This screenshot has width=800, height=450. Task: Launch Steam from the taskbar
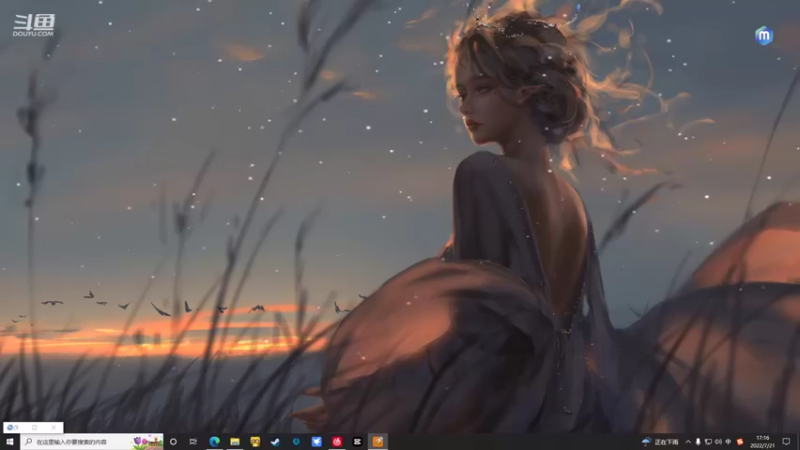276,442
